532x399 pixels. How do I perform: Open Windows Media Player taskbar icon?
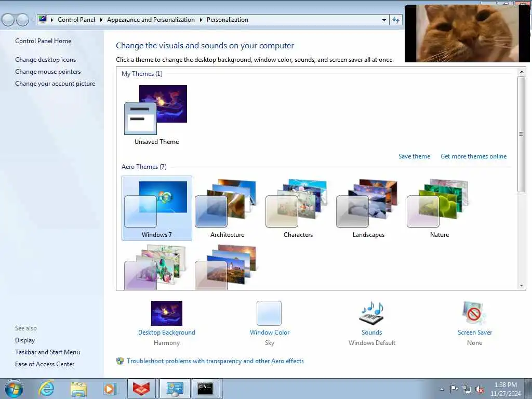[x=110, y=389]
